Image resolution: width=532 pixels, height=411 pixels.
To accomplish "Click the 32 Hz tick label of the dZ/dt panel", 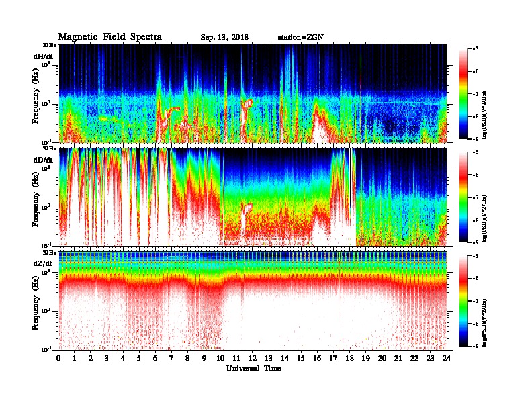I will [x=50, y=253].
